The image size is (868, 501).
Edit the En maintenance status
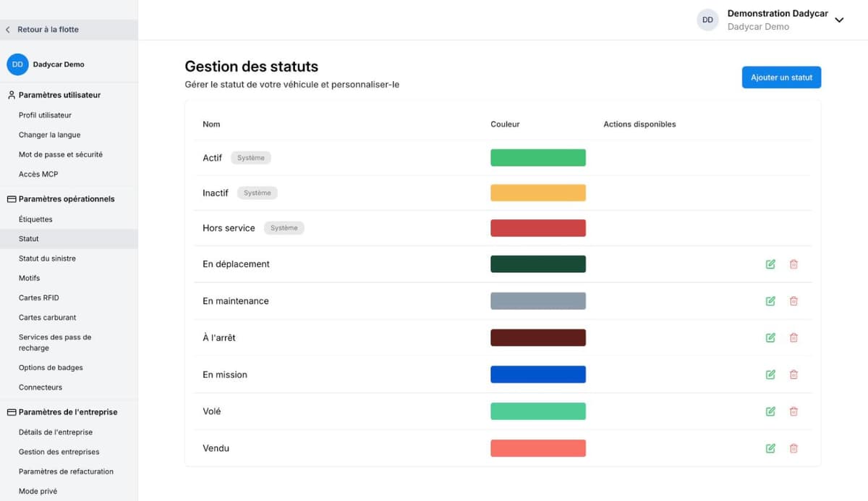tap(770, 301)
